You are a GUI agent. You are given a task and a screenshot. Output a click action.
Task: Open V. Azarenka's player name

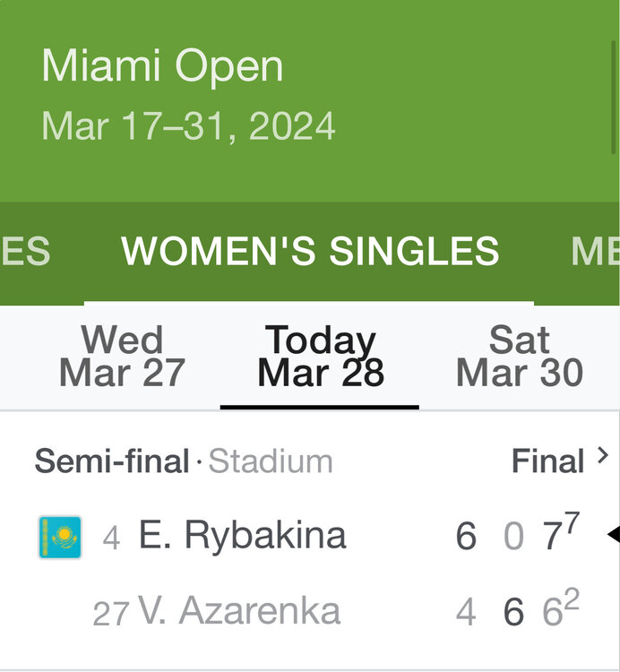click(239, 612)
